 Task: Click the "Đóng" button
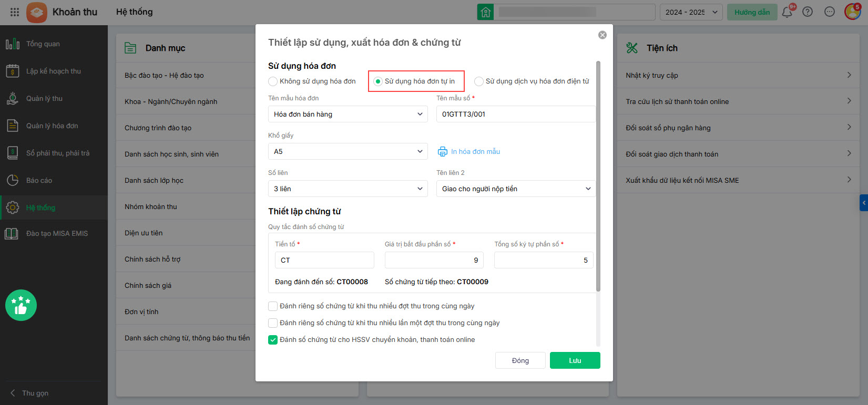520,360
